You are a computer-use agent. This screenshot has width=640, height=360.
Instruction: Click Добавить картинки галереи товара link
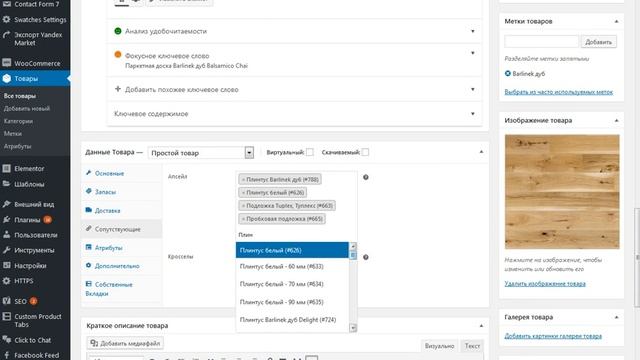click(x=553, y=336)
